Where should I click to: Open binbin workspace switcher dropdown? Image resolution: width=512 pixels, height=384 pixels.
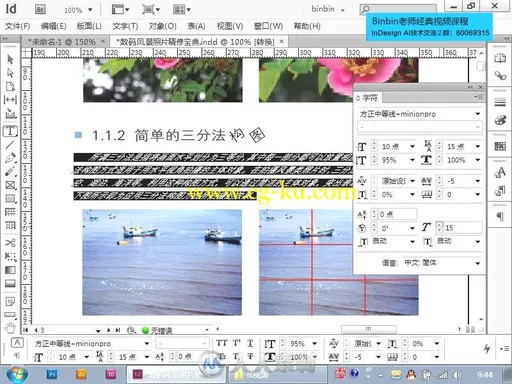[342, 10]
